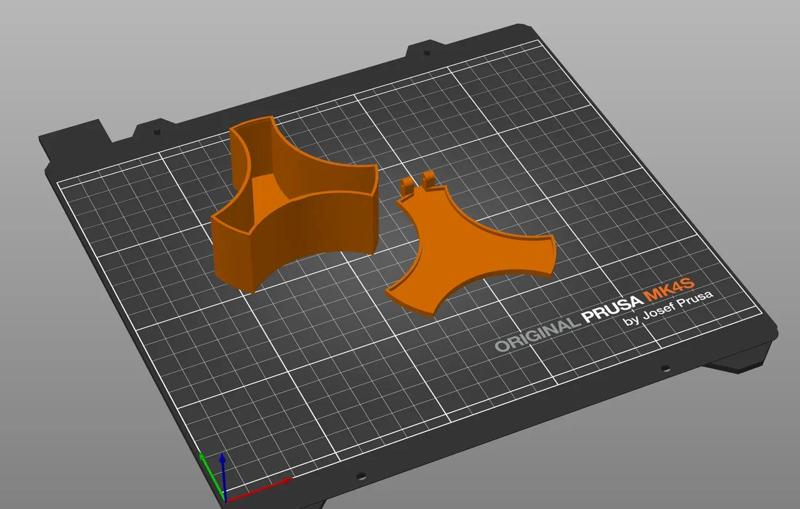This screenshot has height=509, width=800.
Task: Click the screw hole near bed's right corner
Action: tap(665, 368)
